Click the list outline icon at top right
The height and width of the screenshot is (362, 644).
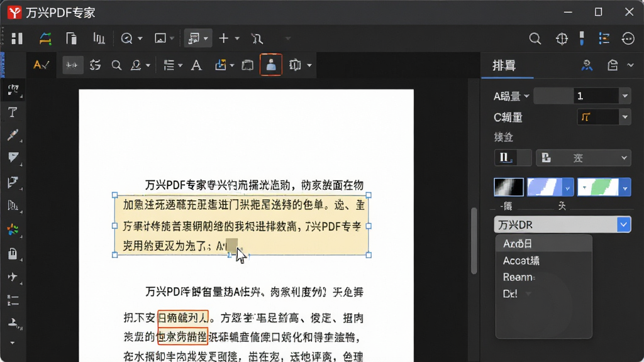(604, 38)
